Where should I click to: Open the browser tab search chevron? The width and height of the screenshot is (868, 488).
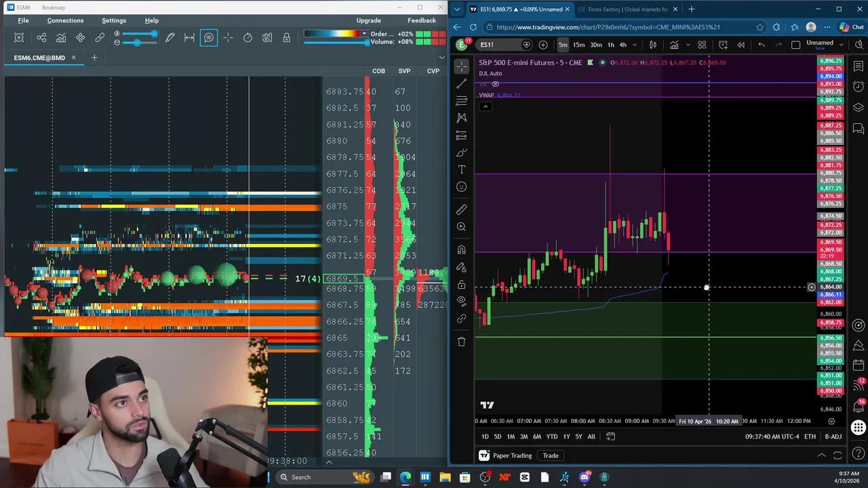[457, 9]
